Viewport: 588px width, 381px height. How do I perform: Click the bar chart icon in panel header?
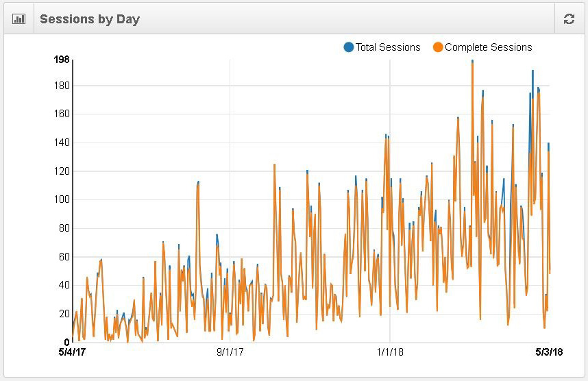tap(19, 19)
